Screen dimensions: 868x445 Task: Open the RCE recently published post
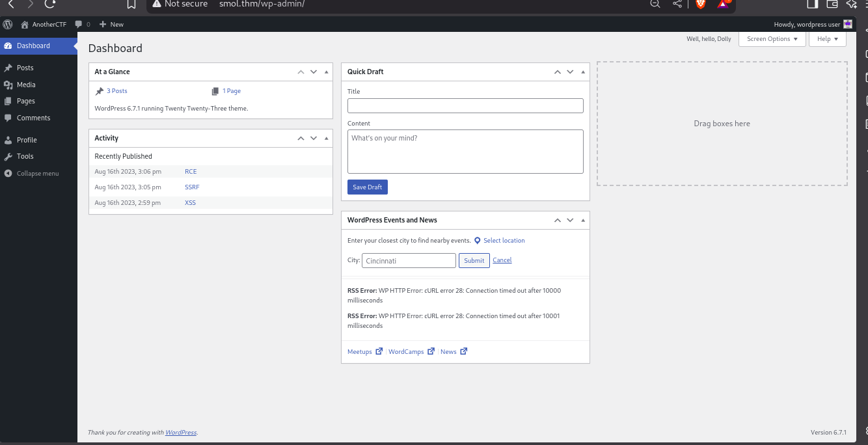click(x=191, y=172)
